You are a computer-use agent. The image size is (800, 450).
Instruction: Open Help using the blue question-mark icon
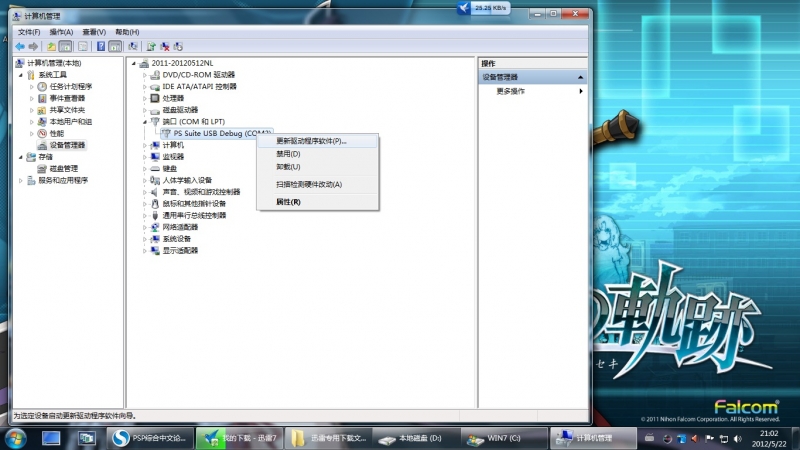[101, 46]
